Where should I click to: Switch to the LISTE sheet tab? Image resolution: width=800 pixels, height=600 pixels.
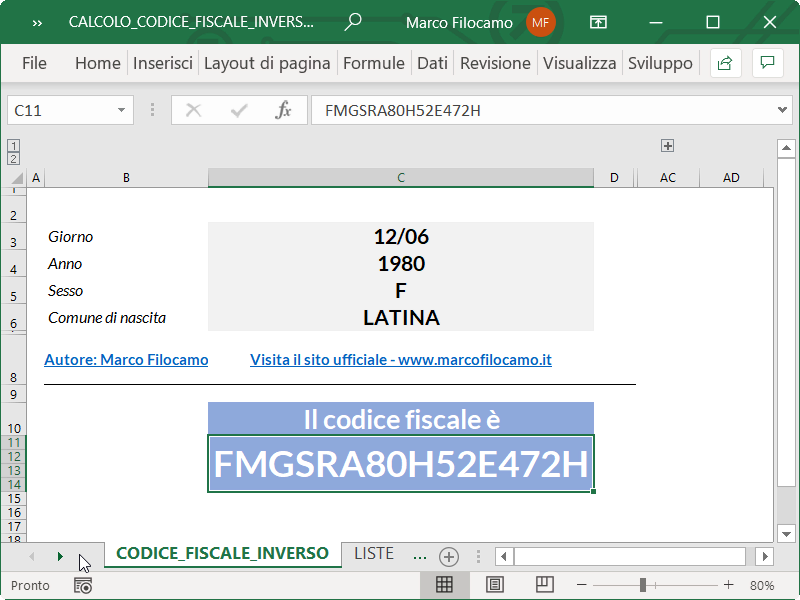(x=373, y=554)
